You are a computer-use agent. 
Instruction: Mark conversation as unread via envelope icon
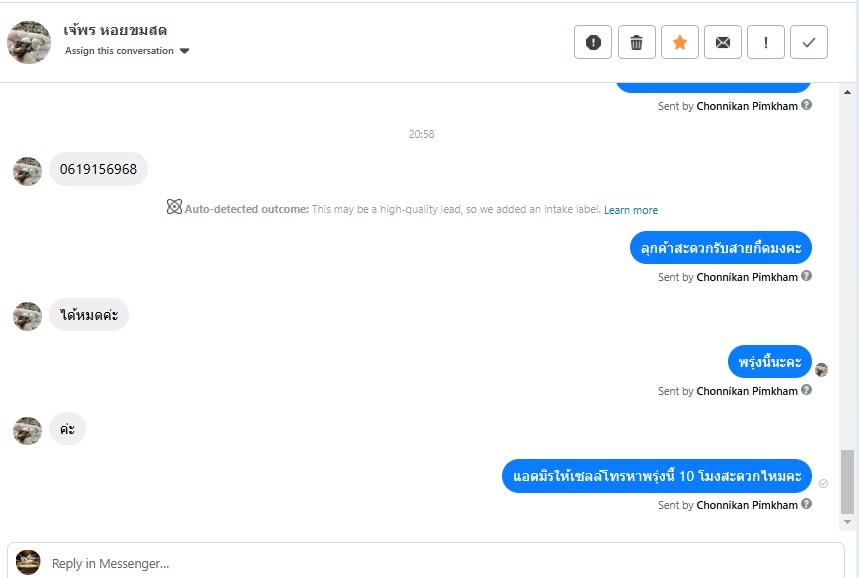pos(723,42)
